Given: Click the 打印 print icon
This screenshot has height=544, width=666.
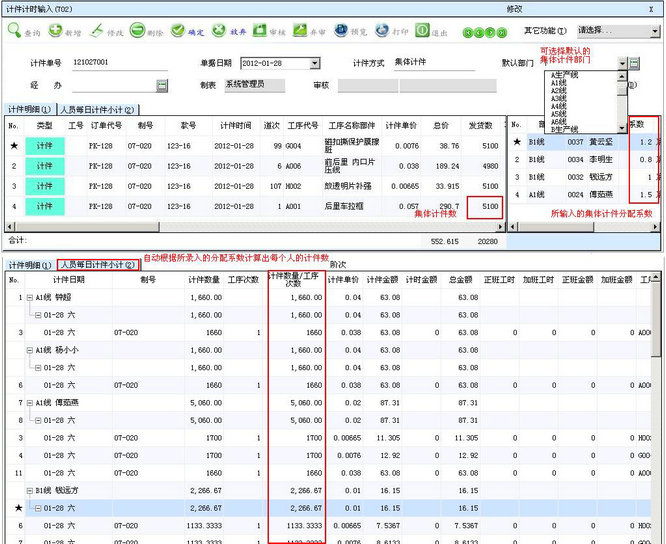Looking at the screenshot, I should point(381,30).
